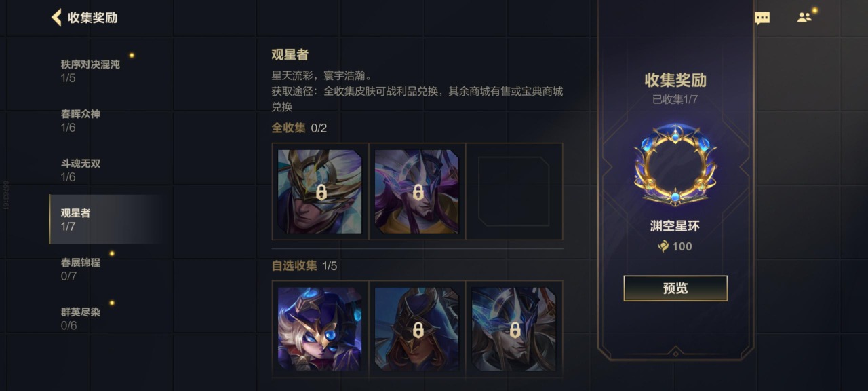Click the lock icon on the gold-masked skin
The image size is (868, 391).
coord(321,192)
